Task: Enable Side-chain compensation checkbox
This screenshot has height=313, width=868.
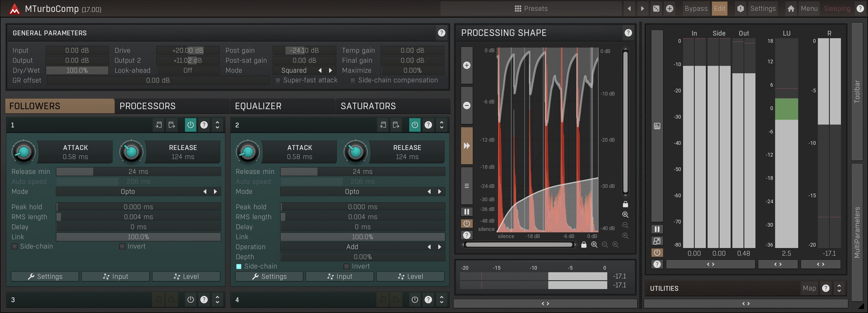Action: pyautogui.click(x=353, y=80)
